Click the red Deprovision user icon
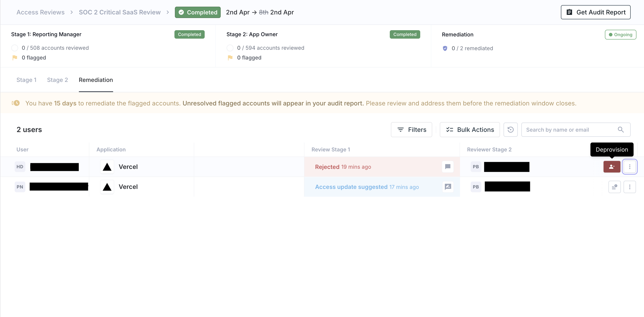Image resolution: width=644 pixels, height=317 pixels. tap(612, 167)
